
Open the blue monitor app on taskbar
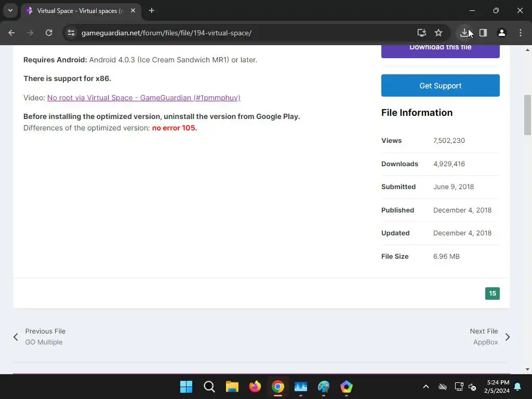tap(301, 387)
